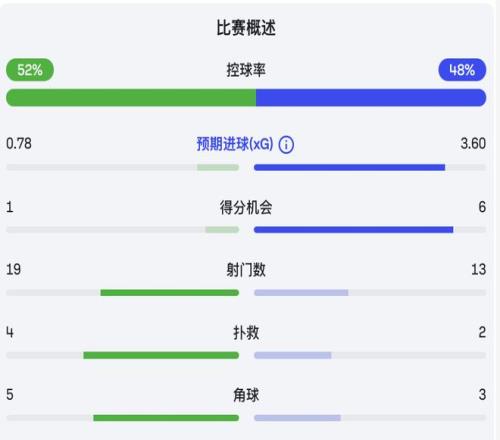Click the blue xG bar for 3.60

point(349,167)
